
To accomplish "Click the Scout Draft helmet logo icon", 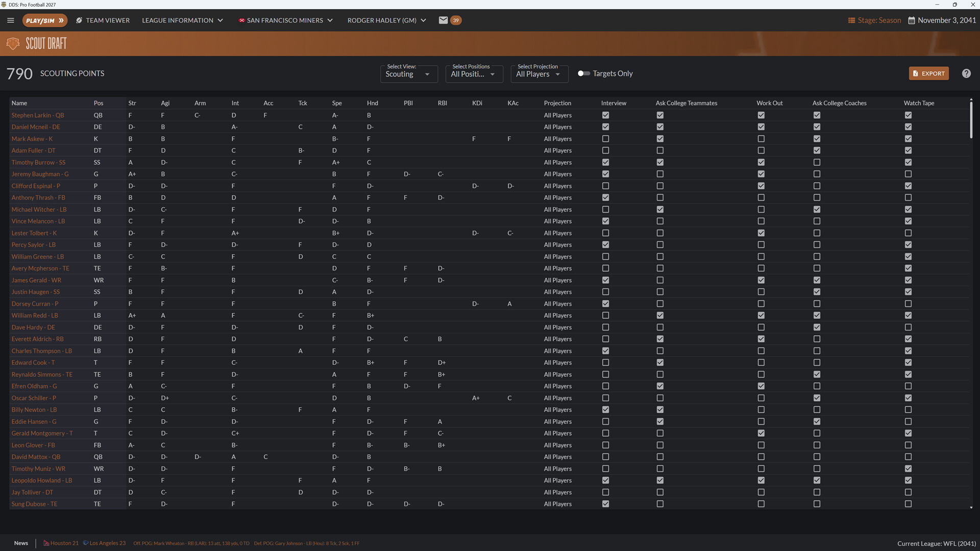I will (13, 43).
